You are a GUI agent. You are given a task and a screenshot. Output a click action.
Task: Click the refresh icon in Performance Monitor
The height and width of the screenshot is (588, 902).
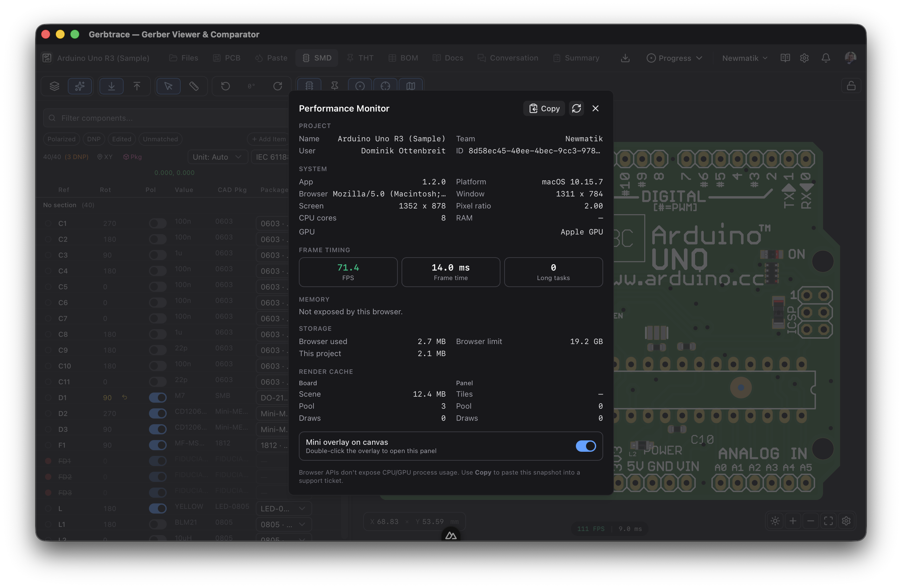[x=576, y=108]
